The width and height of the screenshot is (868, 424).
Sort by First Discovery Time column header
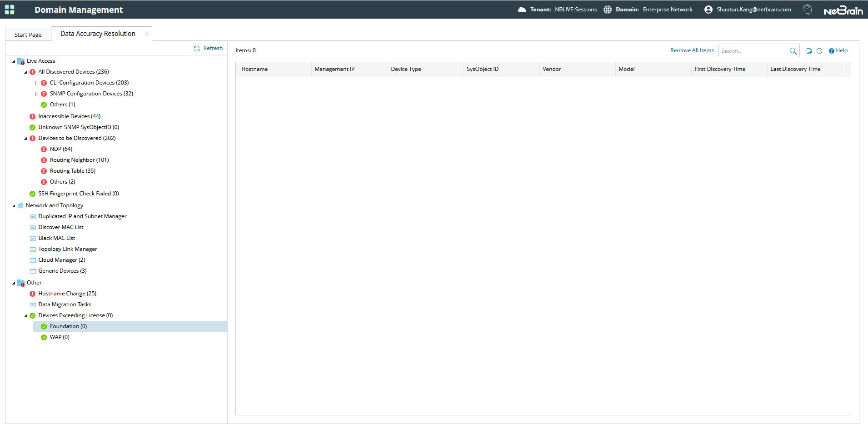[729, 69]
